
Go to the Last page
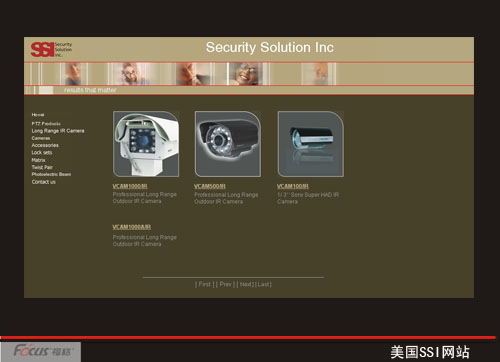(264, 284)
